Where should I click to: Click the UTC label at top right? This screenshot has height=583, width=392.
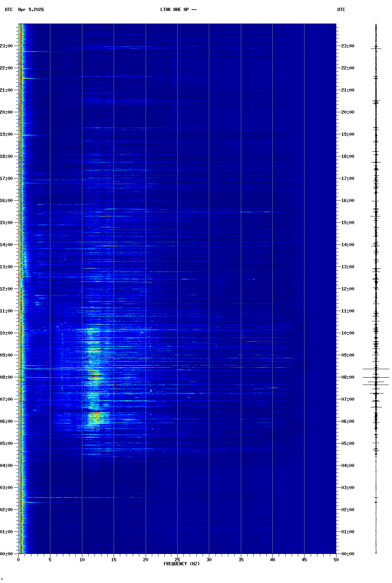pos(341,10)
